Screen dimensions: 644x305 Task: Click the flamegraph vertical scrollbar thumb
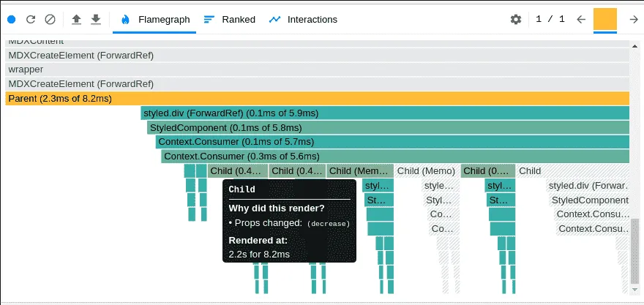pos(634,251)
